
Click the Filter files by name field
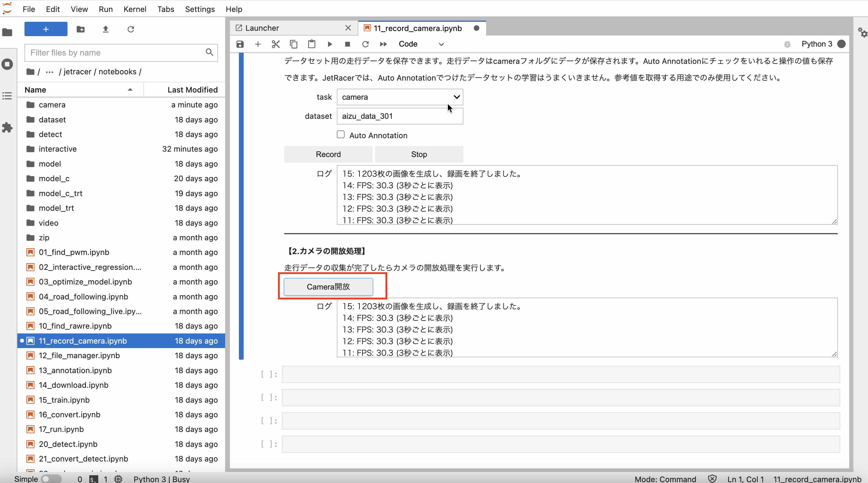(x=121, y=53)
